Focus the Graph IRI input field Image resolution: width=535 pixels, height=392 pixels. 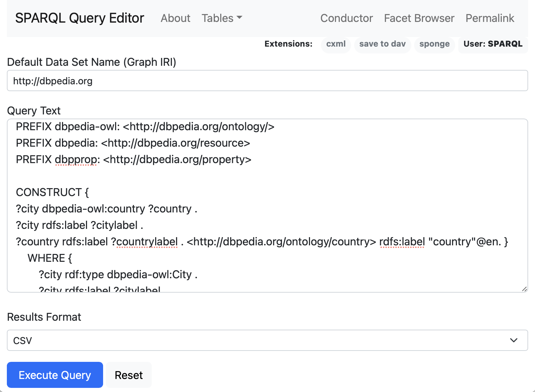click(267, 81)
